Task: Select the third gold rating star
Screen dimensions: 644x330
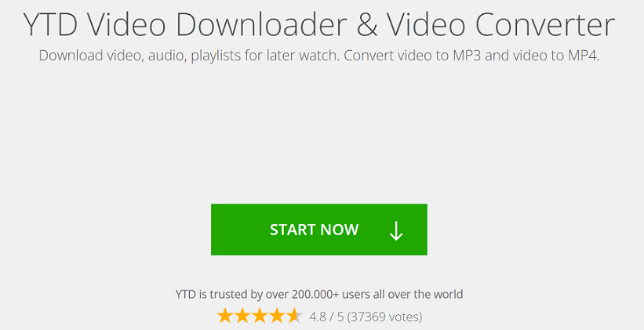Action: pos(260,317)
